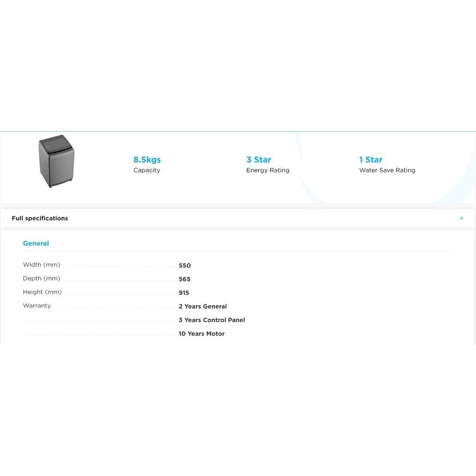Image resolution: width=476 pixels, height=476 pixels.
Task: Collapse the Full specifications section
Action: coord(462,218)
